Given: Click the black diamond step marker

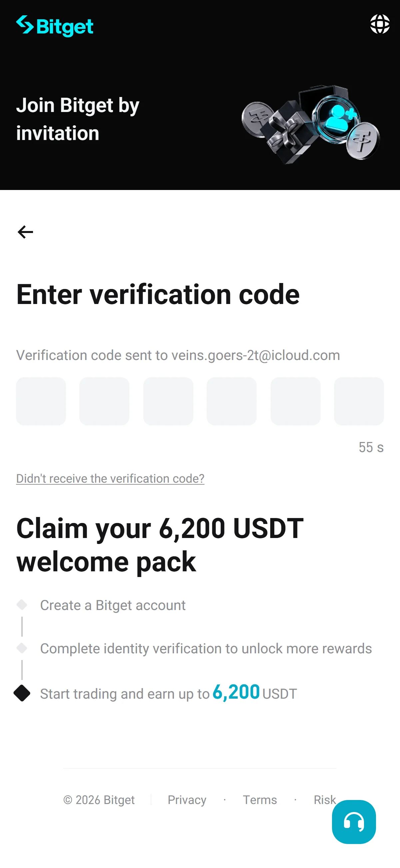Looking at the screenshot, I should (x=22, y=693).
